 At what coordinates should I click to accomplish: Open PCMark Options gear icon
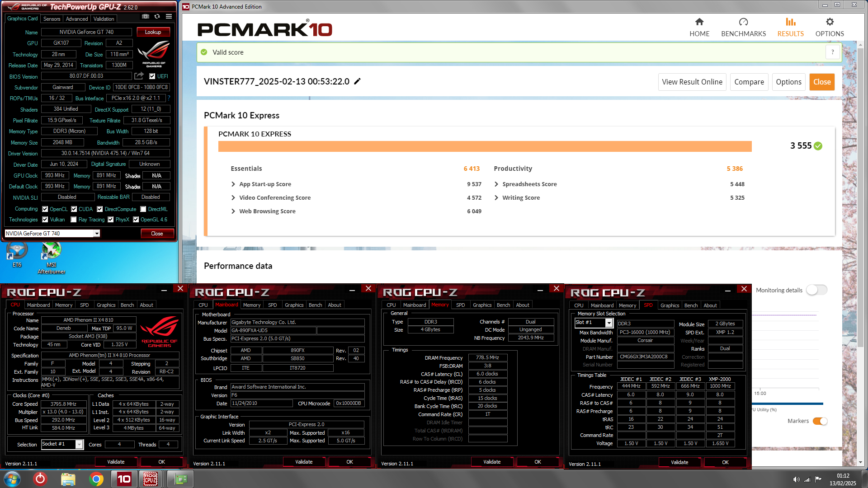pyautogui.click(x=830, y=22)
